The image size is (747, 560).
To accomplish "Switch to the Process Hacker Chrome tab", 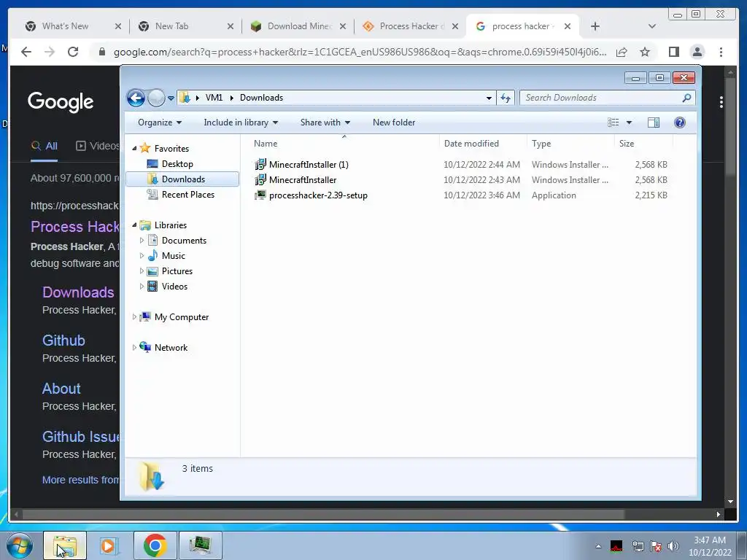I will tap(411, 26).
